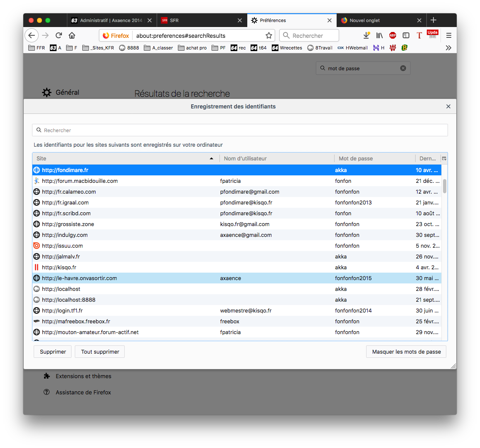Select the http://mafreebox.freebox.fr entry

point(236,321)
